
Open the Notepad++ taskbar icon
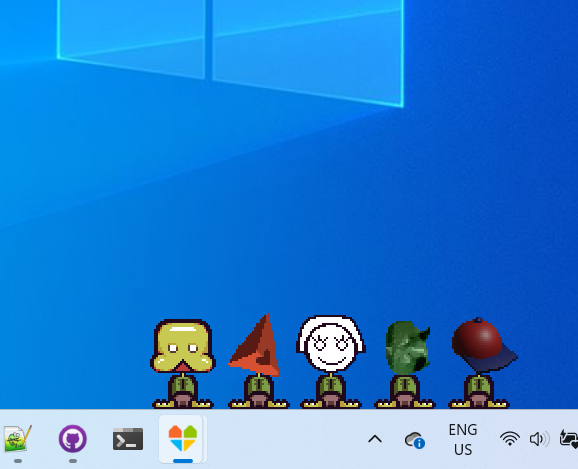17,438
